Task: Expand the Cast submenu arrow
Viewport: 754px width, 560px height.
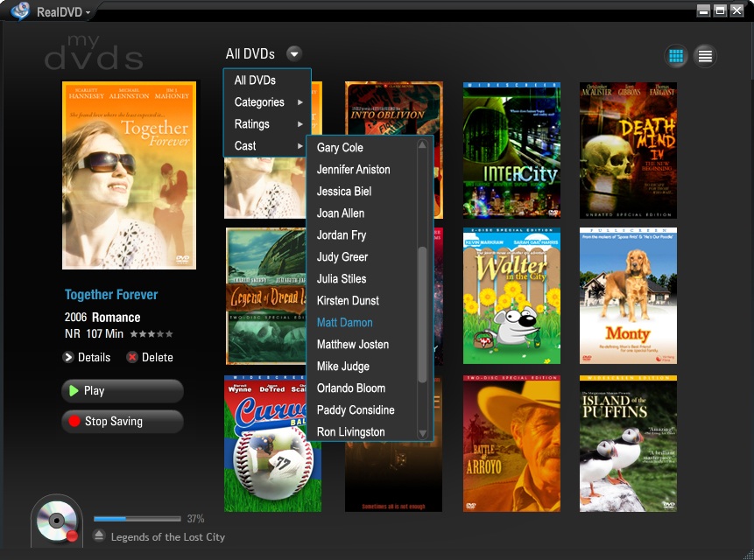Action: click(x=300, y=145)
